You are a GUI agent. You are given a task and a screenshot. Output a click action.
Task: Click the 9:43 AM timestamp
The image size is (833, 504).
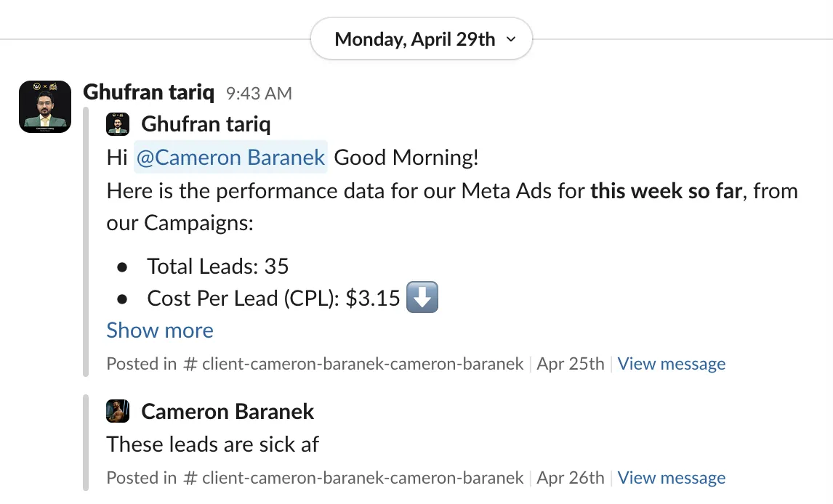pyautogui.click(x=259, y=94)
